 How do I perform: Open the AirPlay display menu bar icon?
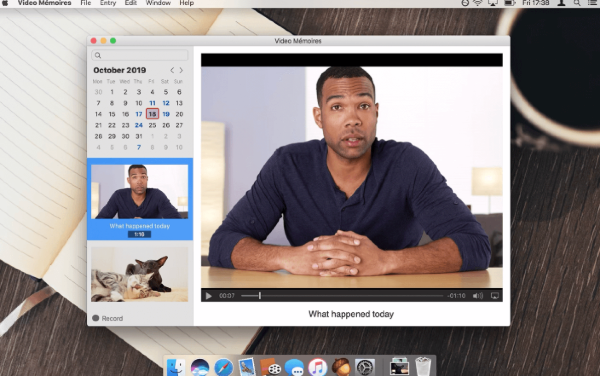point(493,3)
